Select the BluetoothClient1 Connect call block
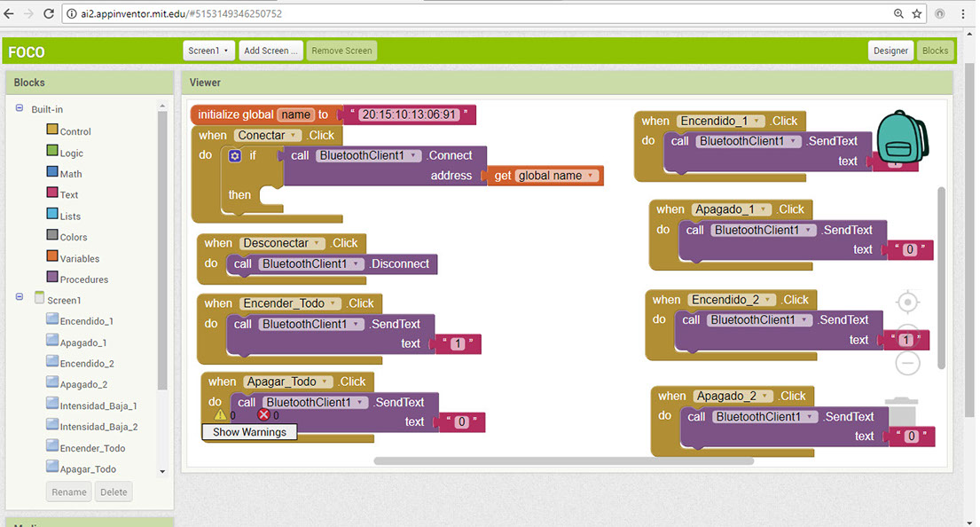Viewport: 980px width, 527px height. [385, 166]
